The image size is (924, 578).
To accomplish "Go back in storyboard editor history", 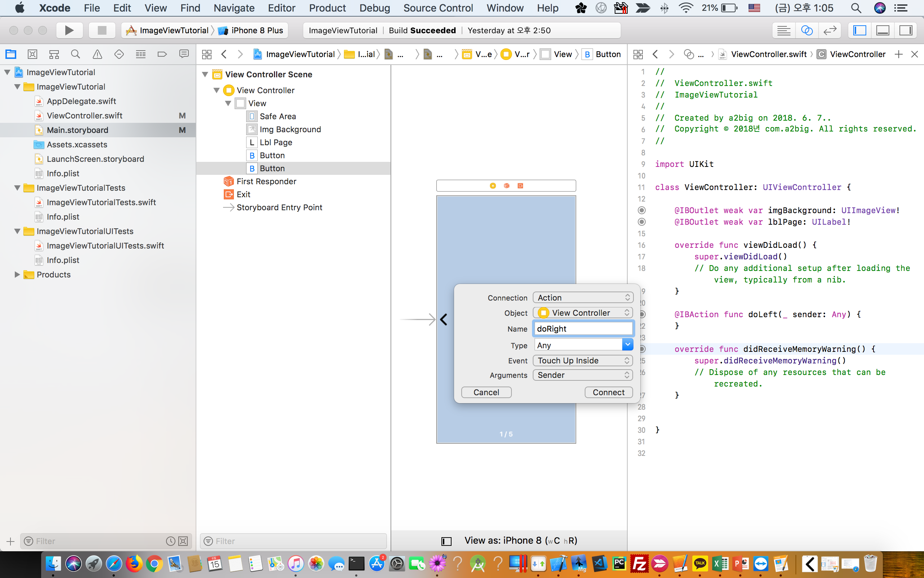I will point(224,54).
